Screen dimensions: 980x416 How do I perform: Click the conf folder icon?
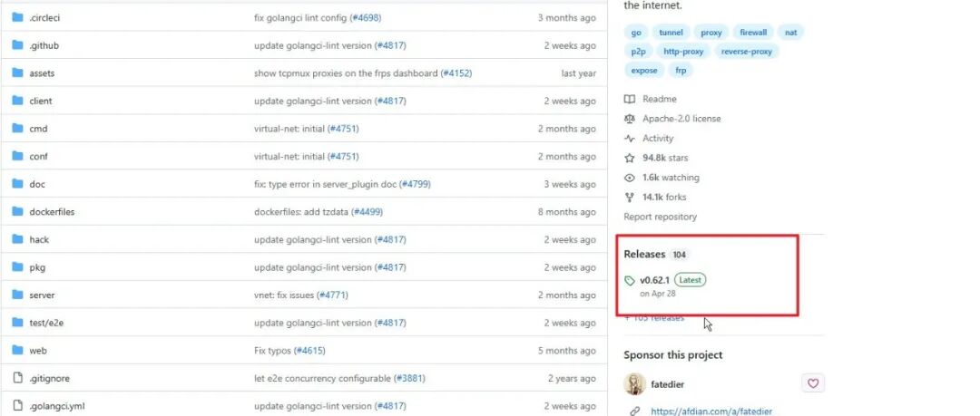point(17,156)
